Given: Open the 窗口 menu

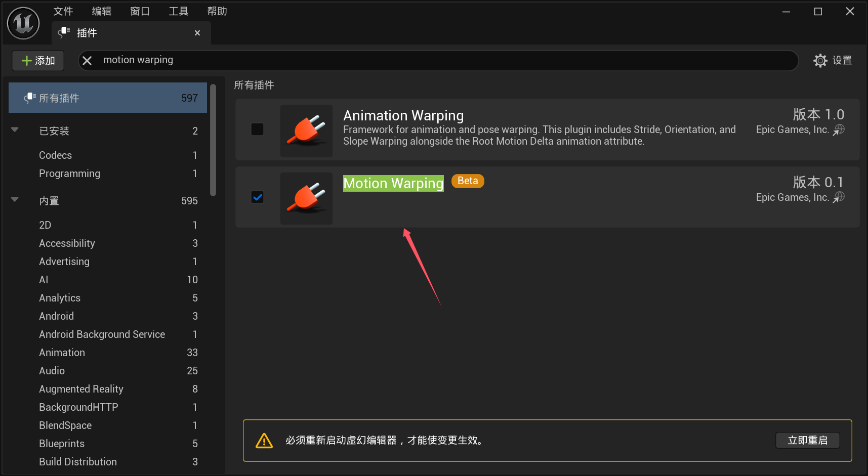Looking at the screenshot, I should click(x=140, y=11).
